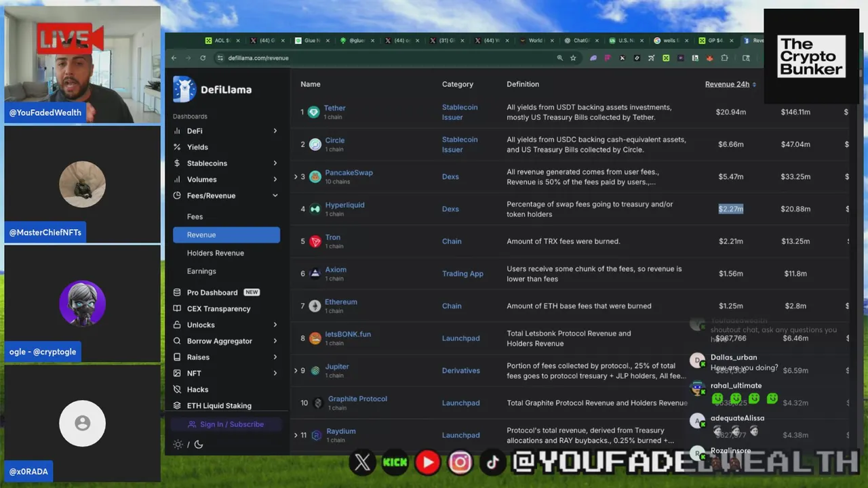This screenshot has height=488, width=868.
Task: Click the Raydium logo in row 11
Action: (316, 435)
